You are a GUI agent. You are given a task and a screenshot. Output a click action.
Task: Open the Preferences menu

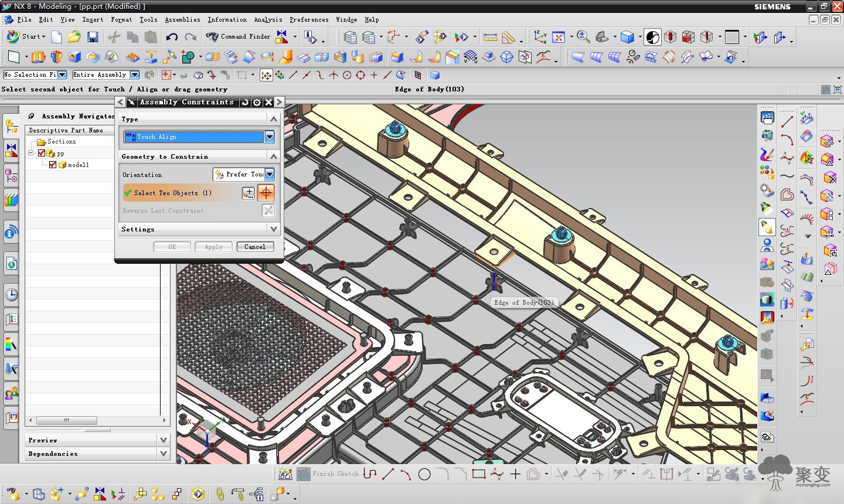(x=309, y=20)
